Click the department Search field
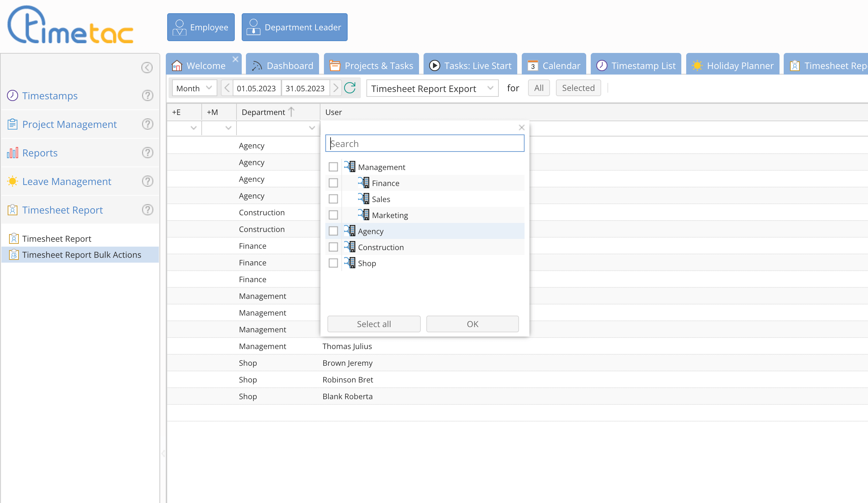 425,144
